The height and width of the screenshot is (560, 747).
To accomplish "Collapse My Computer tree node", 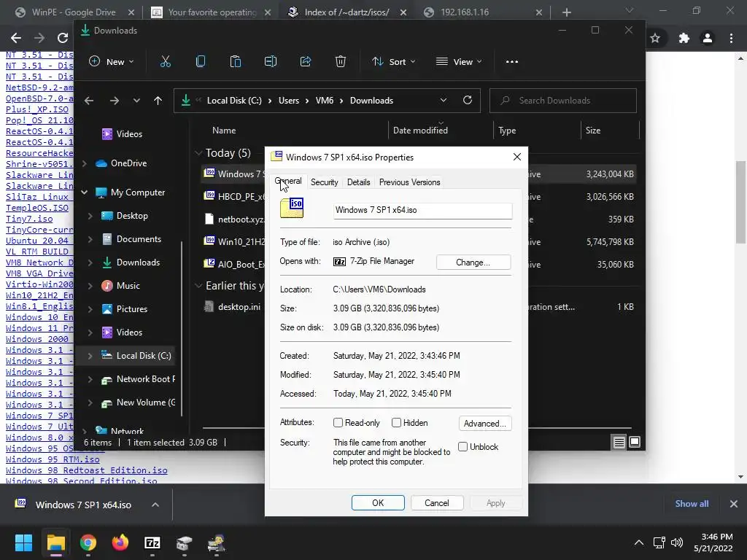I will coord(85,192).
